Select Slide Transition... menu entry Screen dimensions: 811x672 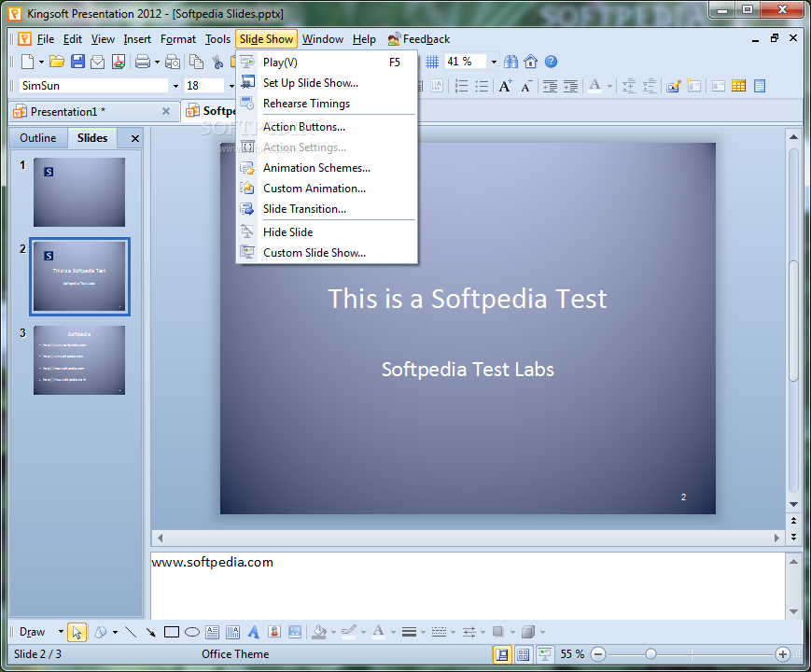[327, 209]
